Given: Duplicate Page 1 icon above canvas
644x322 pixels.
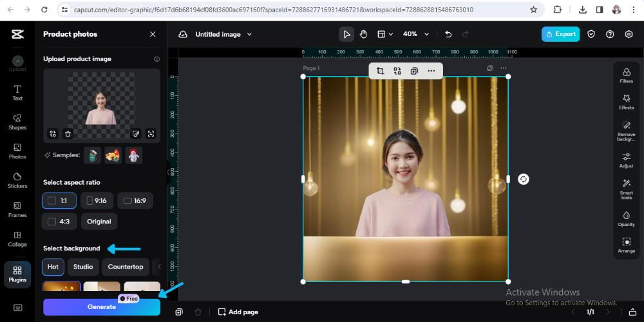Looking at the screenshot, I should tap(490, 68).
